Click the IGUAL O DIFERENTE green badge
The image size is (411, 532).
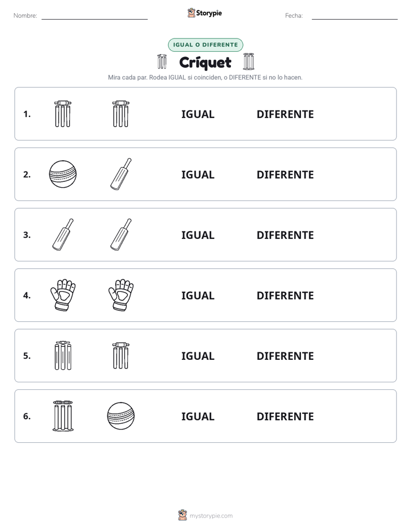tap(205, 45)
